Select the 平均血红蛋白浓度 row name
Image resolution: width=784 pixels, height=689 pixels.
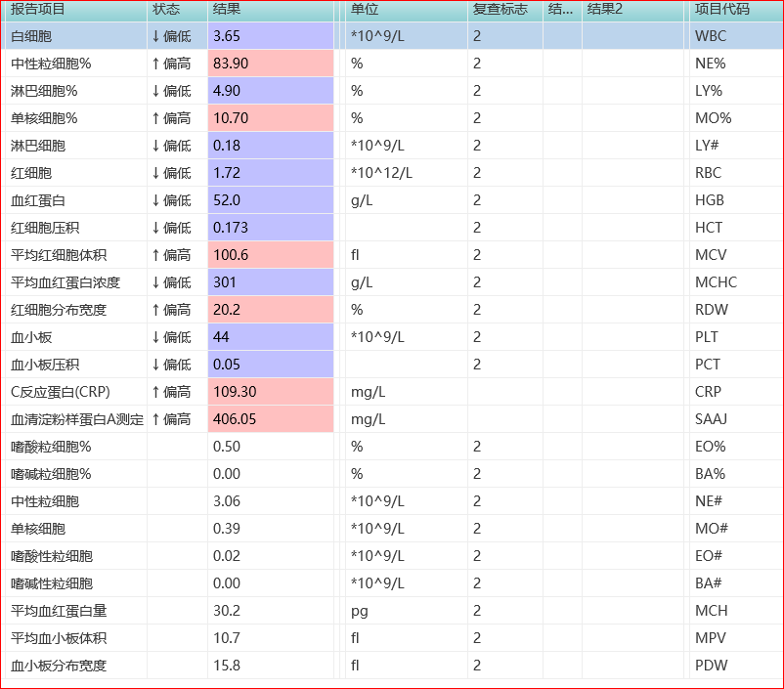tap(65, 282)
